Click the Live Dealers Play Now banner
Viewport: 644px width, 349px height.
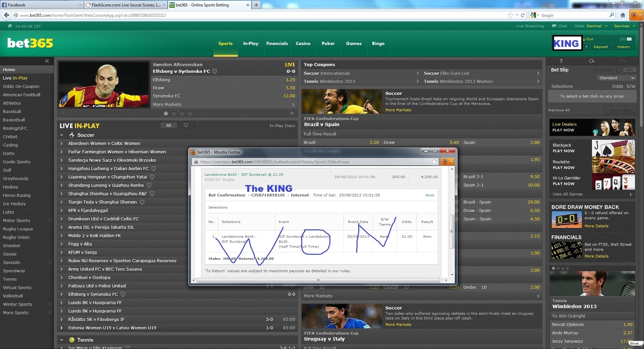point(592,127)
